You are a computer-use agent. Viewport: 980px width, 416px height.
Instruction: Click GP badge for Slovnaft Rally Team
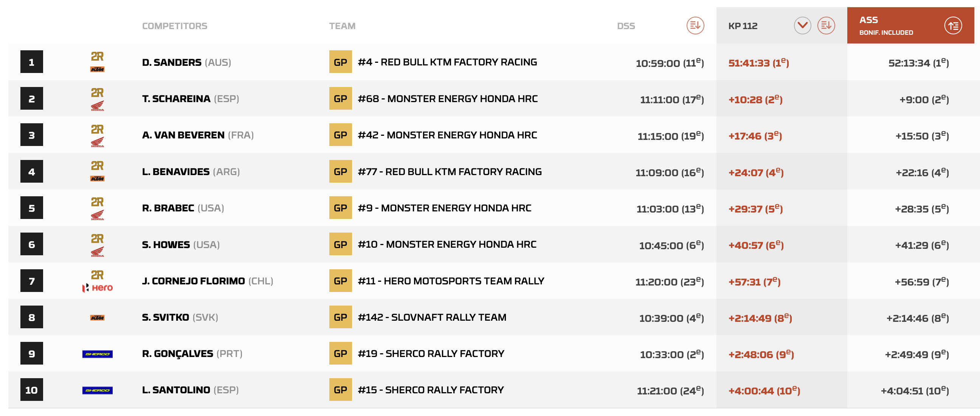[340, 317]
